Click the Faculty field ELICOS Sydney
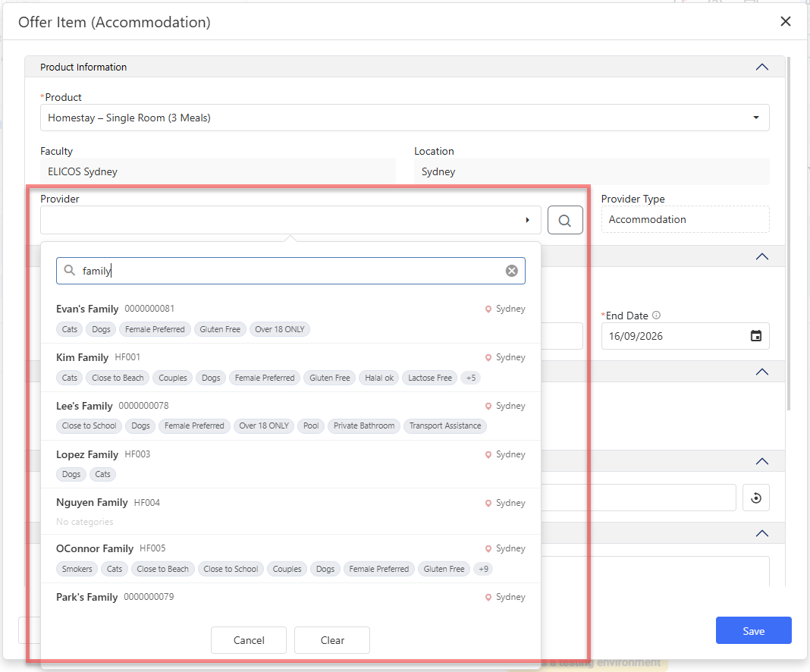The image size is (810, 672). coord(218,171)
